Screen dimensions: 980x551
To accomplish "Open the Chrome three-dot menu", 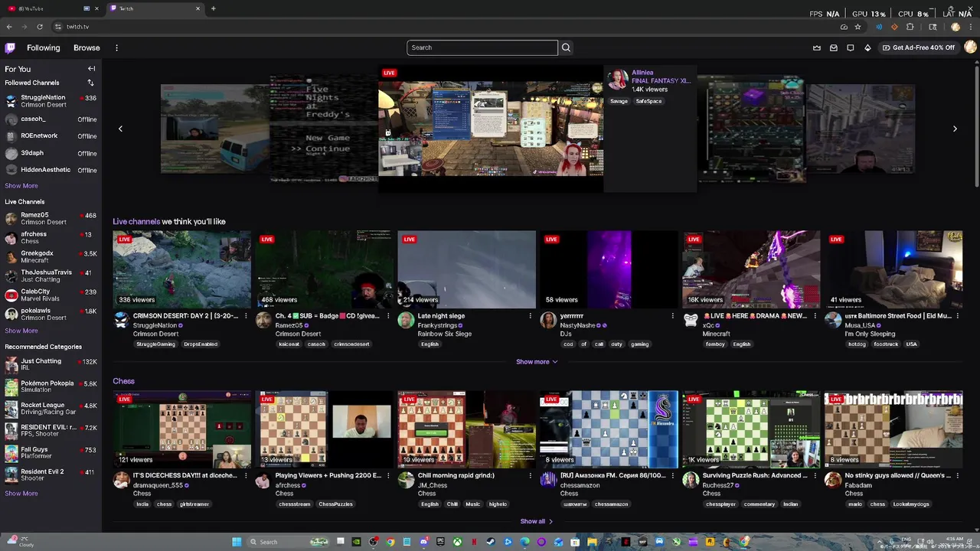I will (971, 27).
